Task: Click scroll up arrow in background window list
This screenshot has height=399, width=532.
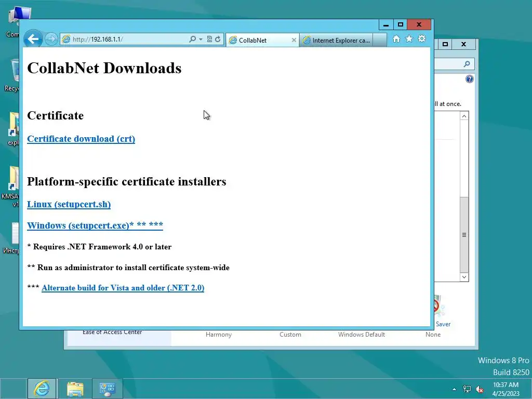Action: coord(464,116)
